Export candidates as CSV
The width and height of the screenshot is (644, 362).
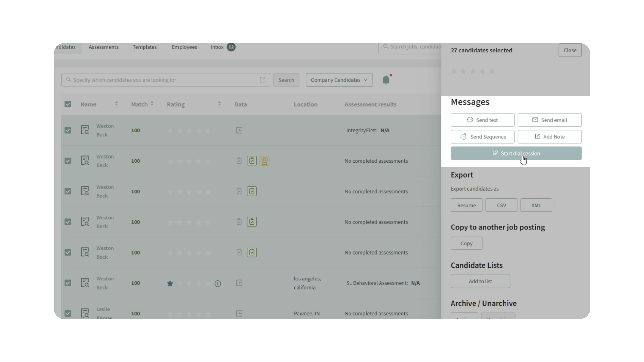[x=501, y=205]
